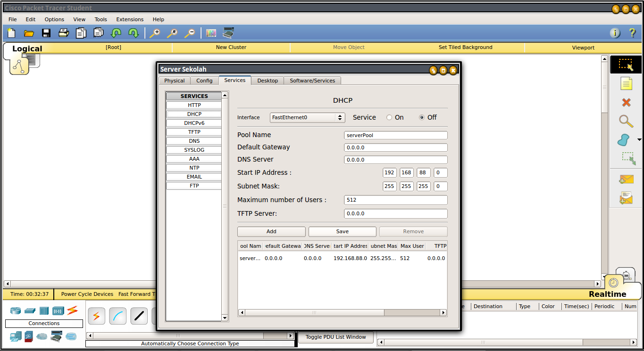Click the serverPool row in the table
The width and height of the screenshot is (644, 351).
click(343, 258)
